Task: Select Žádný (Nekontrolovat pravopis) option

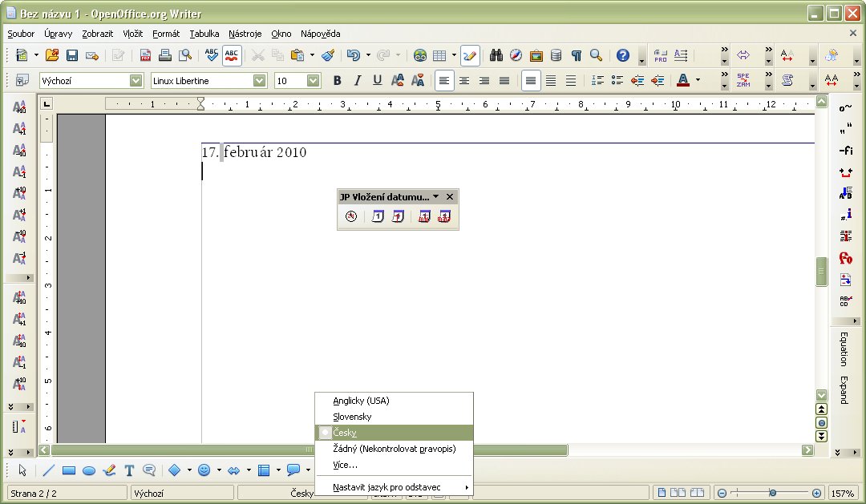Action: pyautogui.click(x=394, y=449)
